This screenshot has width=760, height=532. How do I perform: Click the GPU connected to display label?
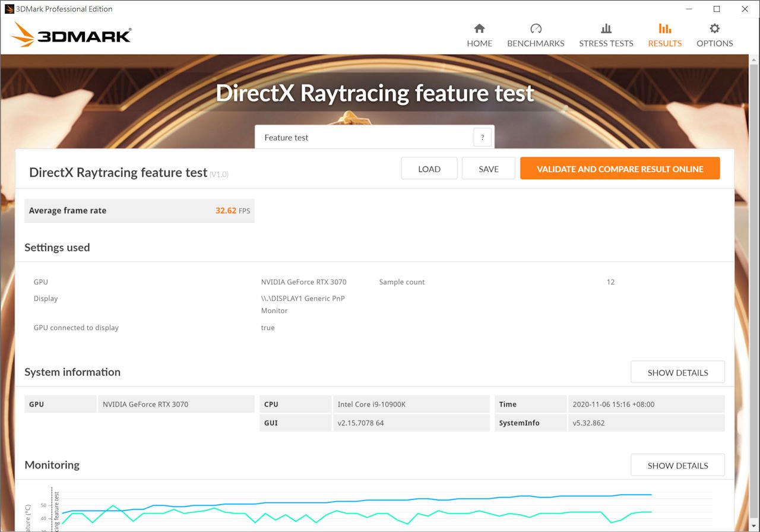(76, 328)
